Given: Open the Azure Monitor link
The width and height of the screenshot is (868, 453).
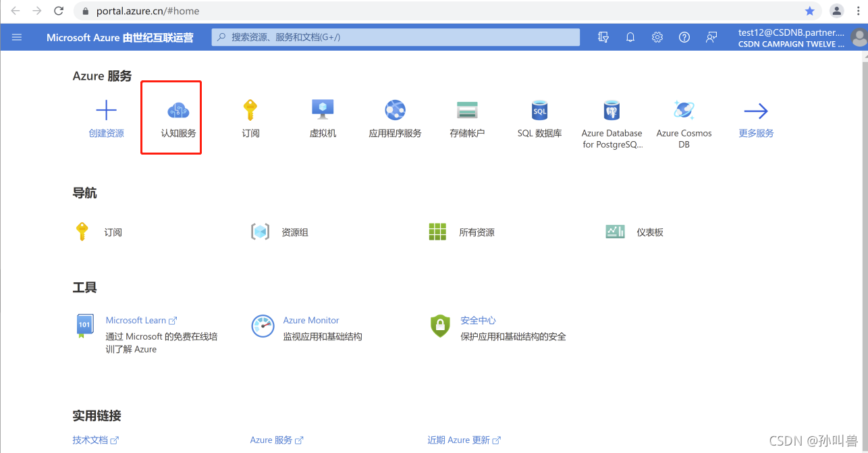Looking at the screenshot, I should click(311, 320).
